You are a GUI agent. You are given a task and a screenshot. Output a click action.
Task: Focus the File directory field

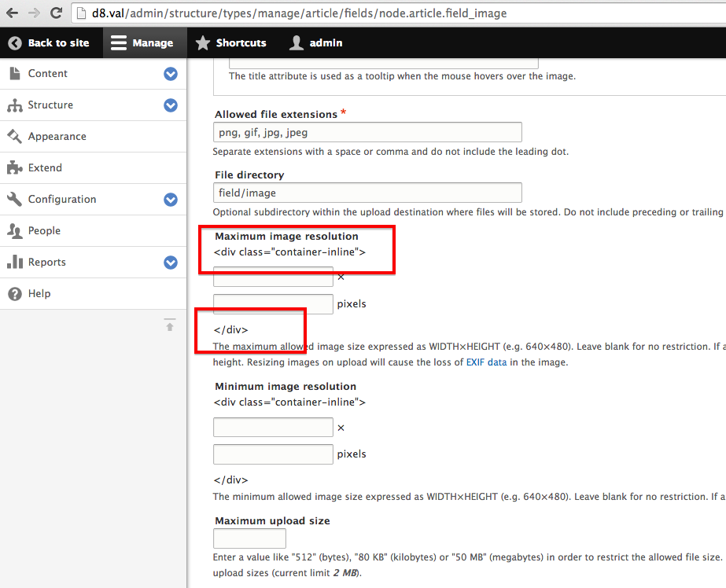coord(367,193)
